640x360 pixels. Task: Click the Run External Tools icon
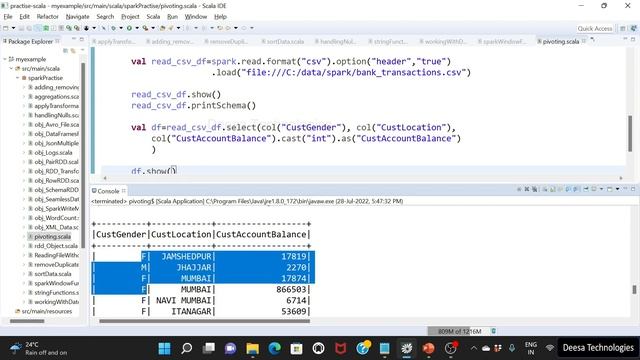(x=145, y=28)
